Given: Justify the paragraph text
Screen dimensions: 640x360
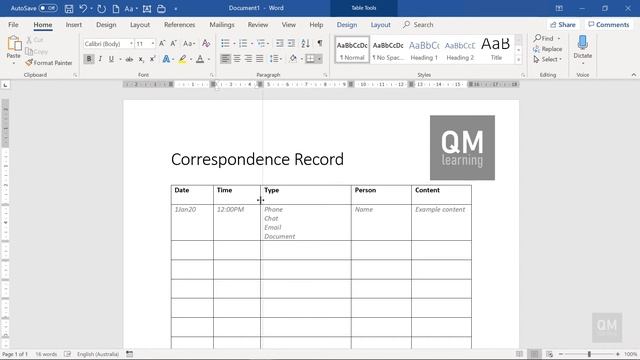Looking at the screenshot, I should [x=260, y=59].
